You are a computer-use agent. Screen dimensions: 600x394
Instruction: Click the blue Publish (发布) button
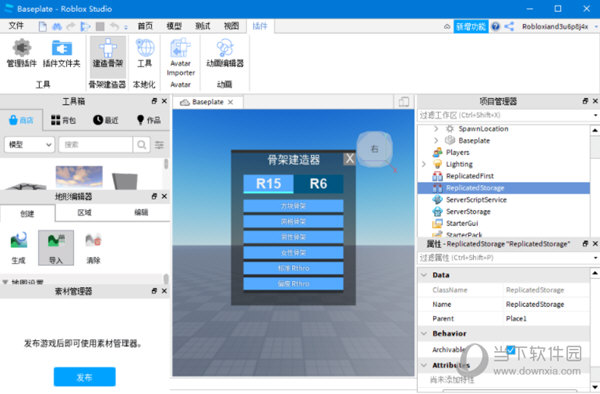click(85, 377)
